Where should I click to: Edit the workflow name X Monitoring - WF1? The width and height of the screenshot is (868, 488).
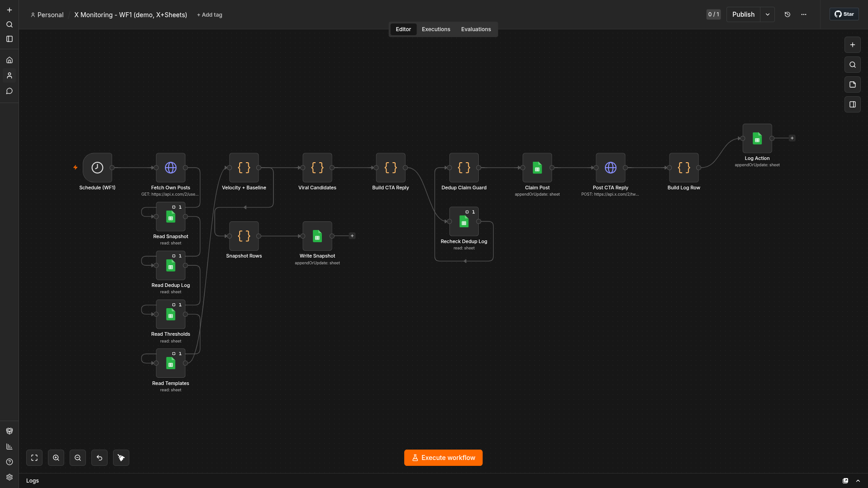click(131, 15)
